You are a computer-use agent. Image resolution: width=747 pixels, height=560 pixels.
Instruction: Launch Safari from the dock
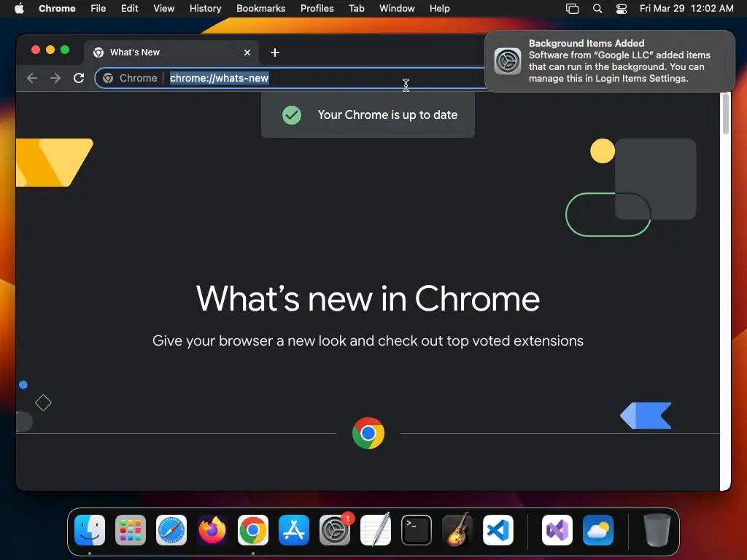coord(171,530)
